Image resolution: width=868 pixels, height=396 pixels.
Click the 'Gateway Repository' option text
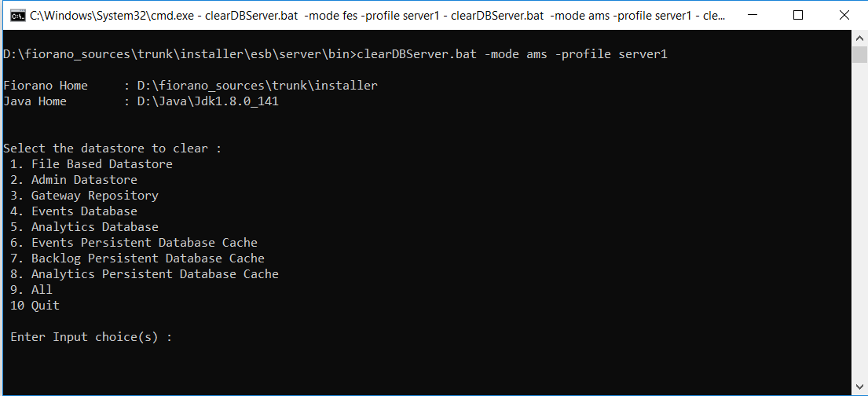[x=95, y=196]
